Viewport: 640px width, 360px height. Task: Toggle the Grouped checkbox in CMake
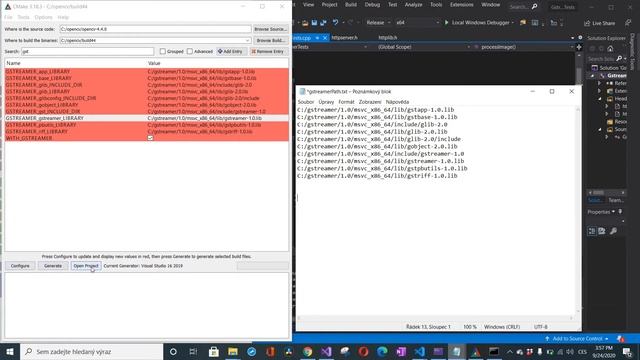tap(163, 51)
